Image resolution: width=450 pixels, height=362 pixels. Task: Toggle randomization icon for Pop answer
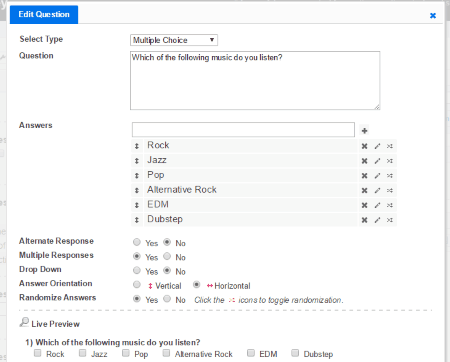point(390,176)
